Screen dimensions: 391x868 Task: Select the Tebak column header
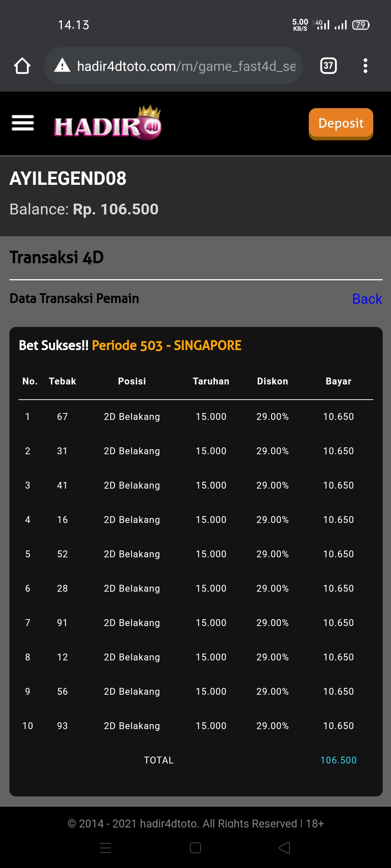62,381
